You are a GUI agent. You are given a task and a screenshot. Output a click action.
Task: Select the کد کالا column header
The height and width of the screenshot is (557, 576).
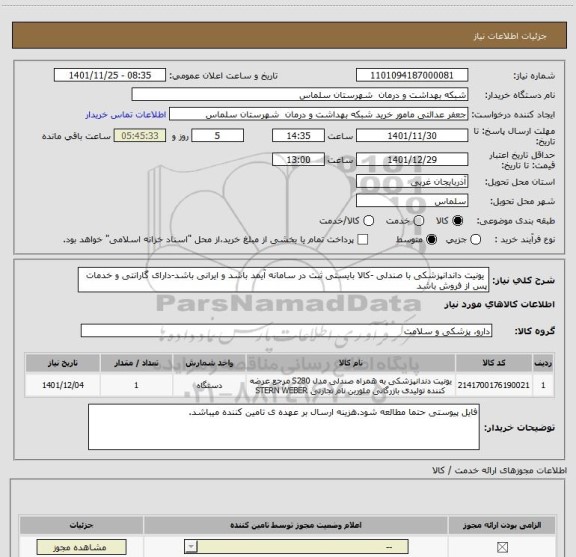coord(494,363)
